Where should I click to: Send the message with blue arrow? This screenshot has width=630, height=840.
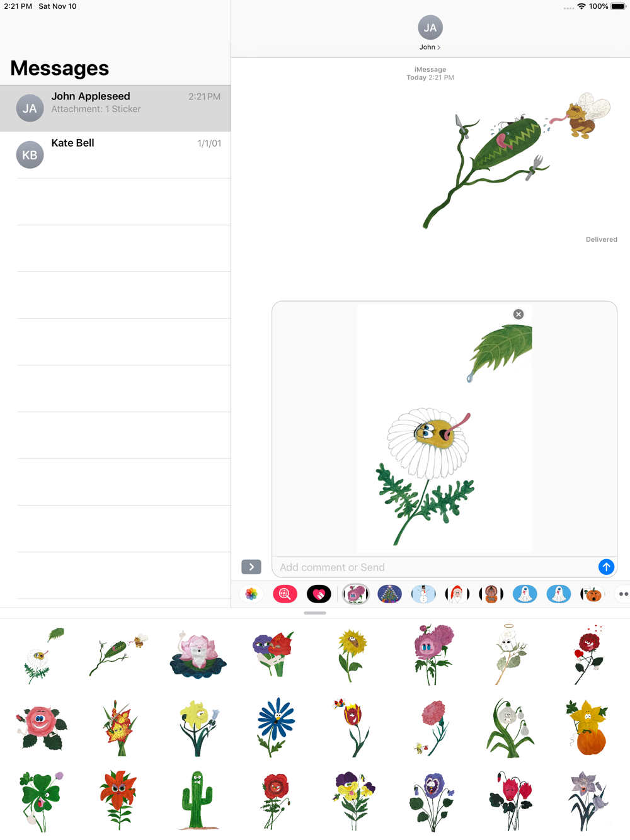pyautogui.click(x=606, y=567)
